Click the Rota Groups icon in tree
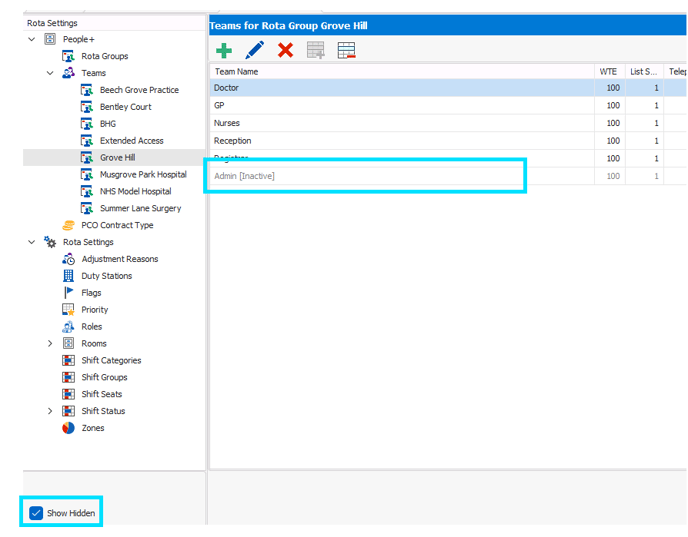 (x=68, y=56)
